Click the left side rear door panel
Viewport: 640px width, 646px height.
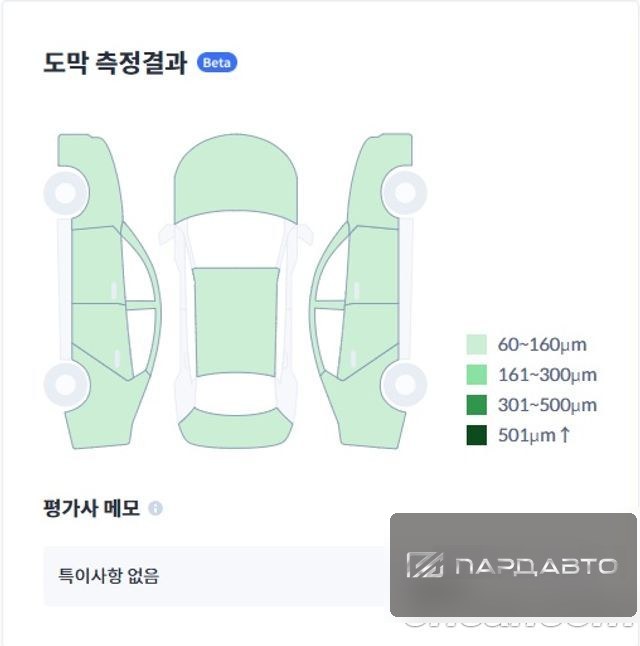[103, 340]
